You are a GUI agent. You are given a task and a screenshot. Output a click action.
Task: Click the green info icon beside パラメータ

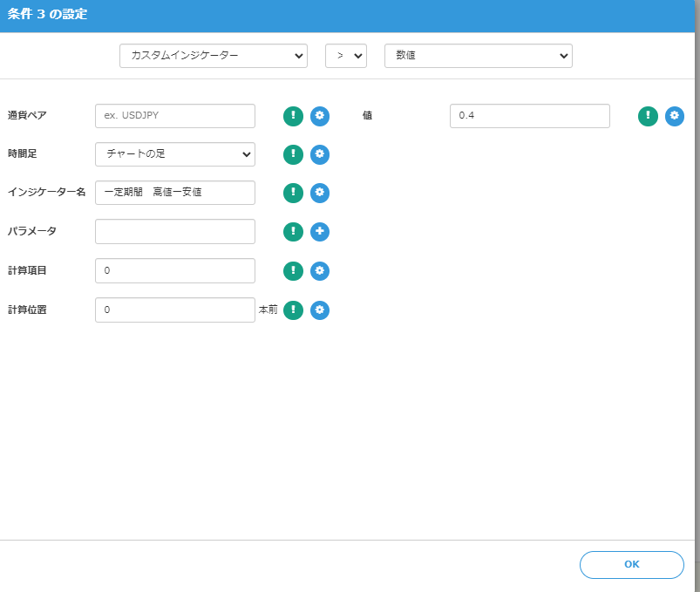[293, 232]
